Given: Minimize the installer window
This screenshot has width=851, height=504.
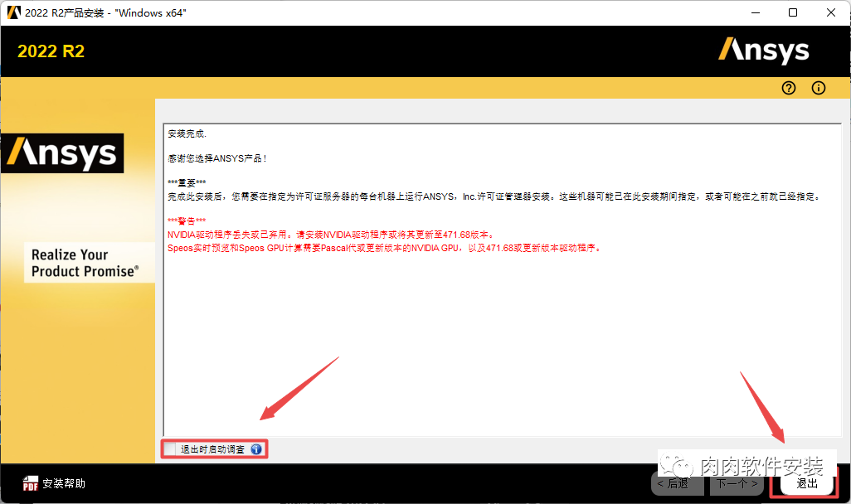Looking at the screenshot, I should pos(756,12).
